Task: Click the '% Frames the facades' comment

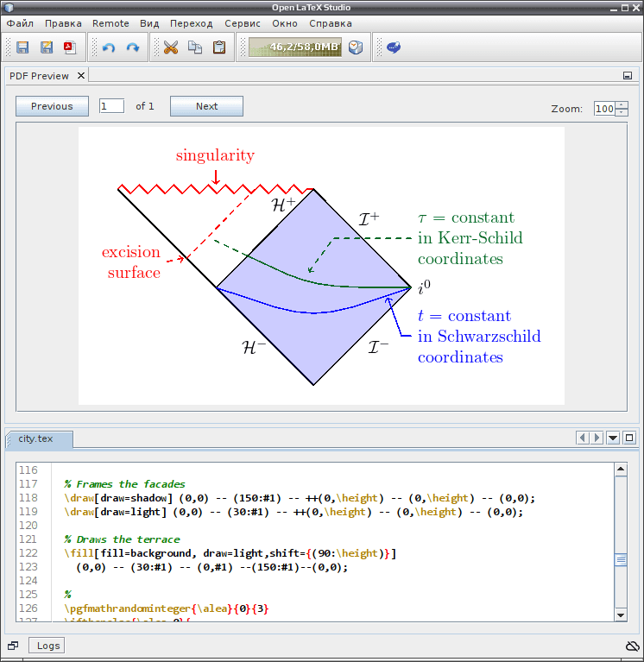Action: [x=124, y=484]
